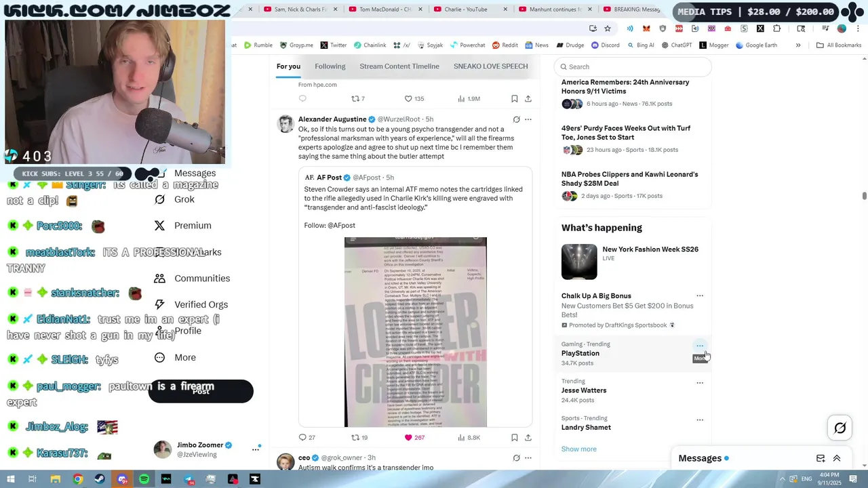The image size is (868, 488).
Task: Open America Remembers 9/11 news headline
Action: click(625, 87)
